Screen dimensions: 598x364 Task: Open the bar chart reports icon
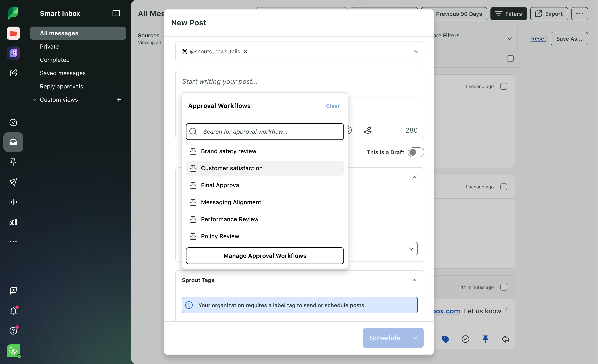(x=13, y=222)
